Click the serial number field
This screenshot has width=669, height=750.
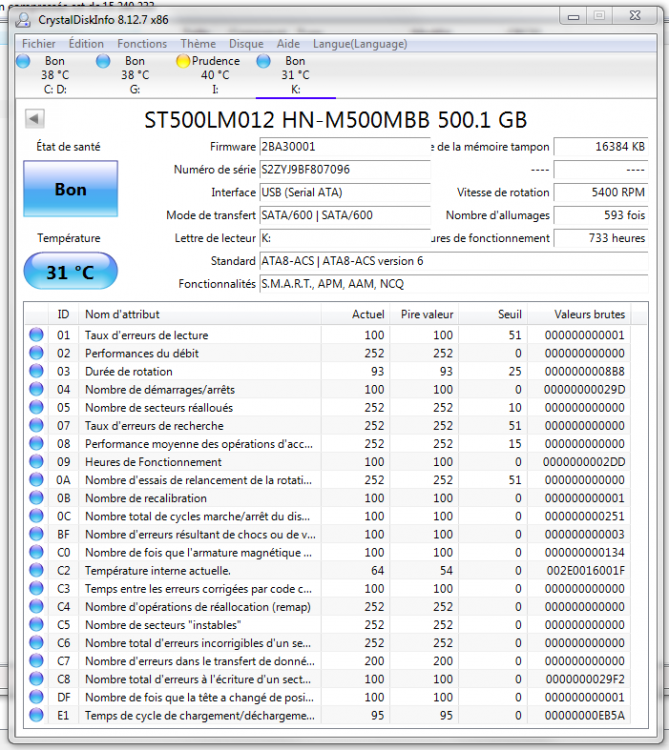[x=344, y=170]
